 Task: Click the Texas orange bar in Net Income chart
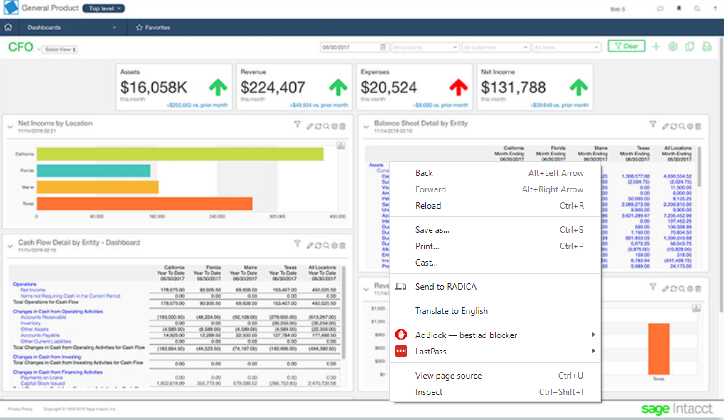[x=145, y=204]
